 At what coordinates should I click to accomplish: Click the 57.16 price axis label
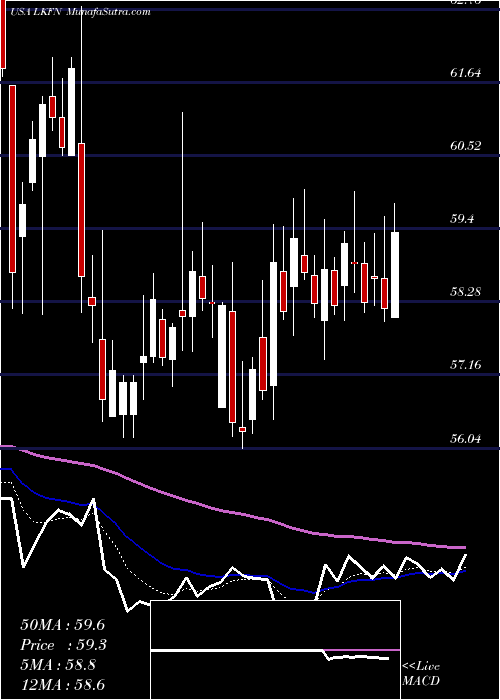point(466,365)
